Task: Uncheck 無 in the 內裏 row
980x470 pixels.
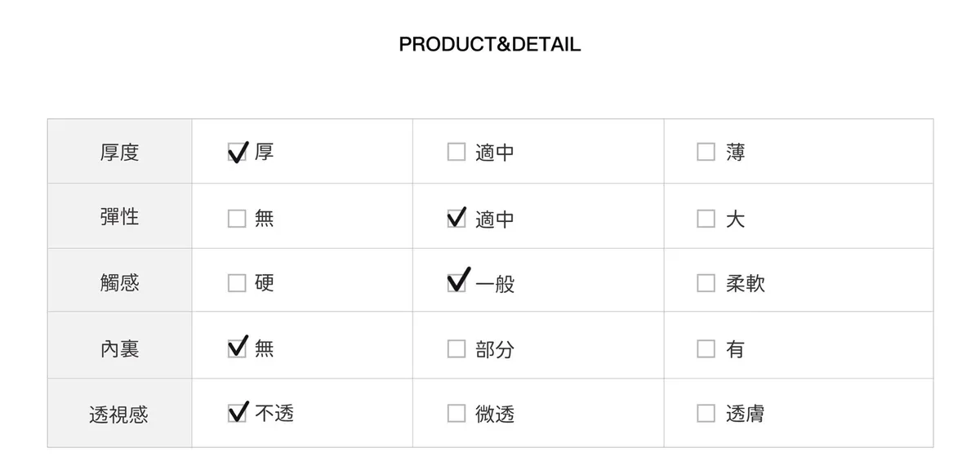Action: click(x=237, y=349)
